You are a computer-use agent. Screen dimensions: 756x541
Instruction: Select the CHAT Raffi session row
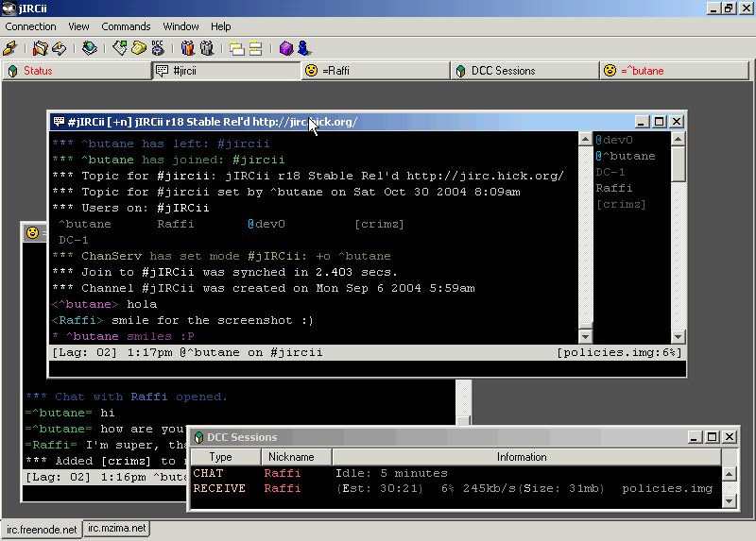[x=456, y=473]
